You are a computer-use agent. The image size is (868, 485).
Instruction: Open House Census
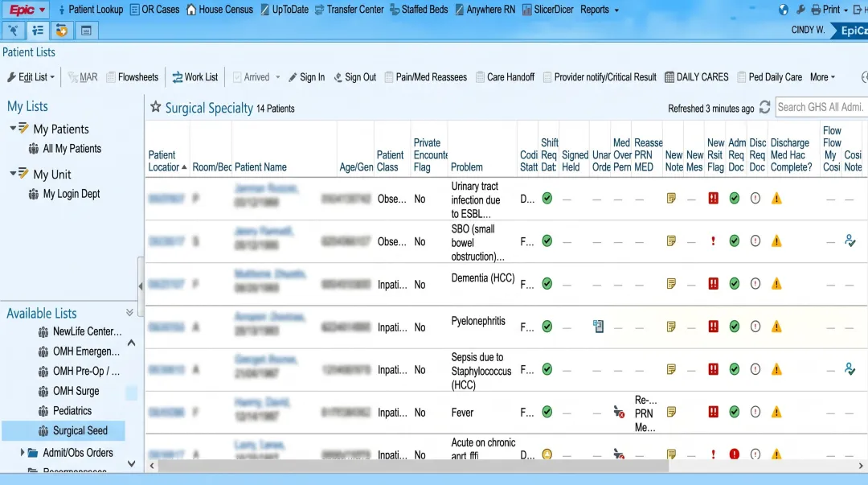pos(219,10)
